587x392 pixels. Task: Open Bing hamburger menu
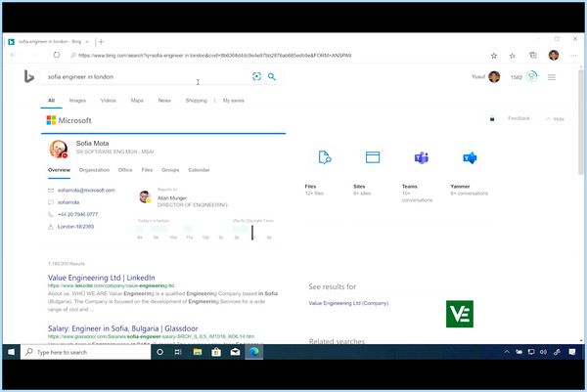click(552, 77)
